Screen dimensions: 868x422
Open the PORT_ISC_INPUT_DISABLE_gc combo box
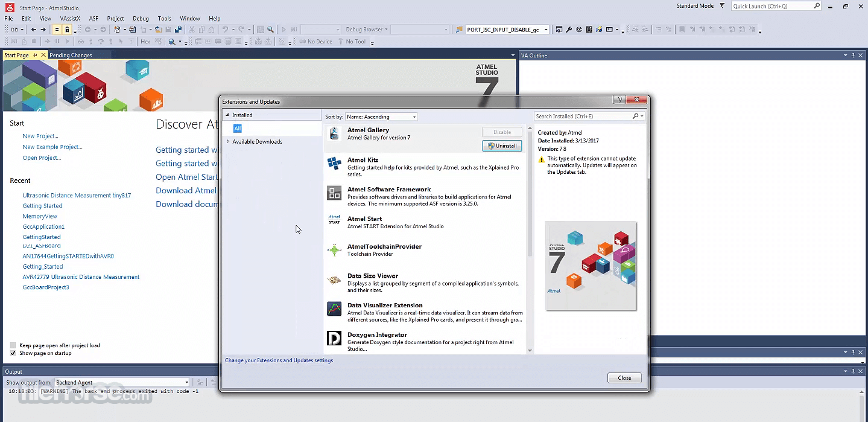pos(507,30)
